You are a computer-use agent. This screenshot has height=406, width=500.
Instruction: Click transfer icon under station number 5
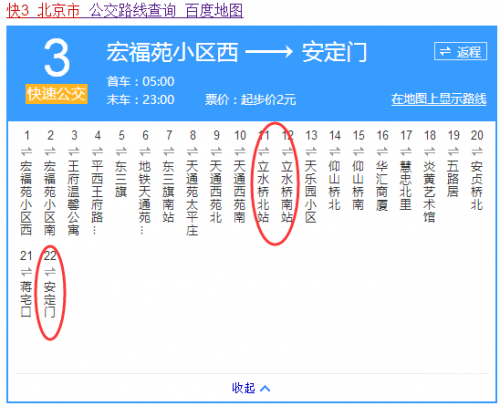121,152
